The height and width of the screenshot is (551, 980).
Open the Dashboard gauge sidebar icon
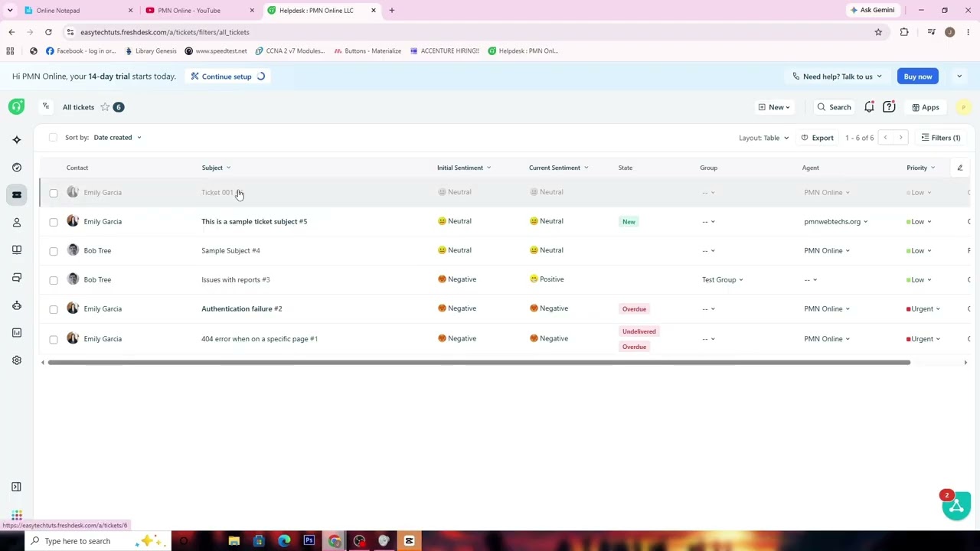[x=17, y=168]
